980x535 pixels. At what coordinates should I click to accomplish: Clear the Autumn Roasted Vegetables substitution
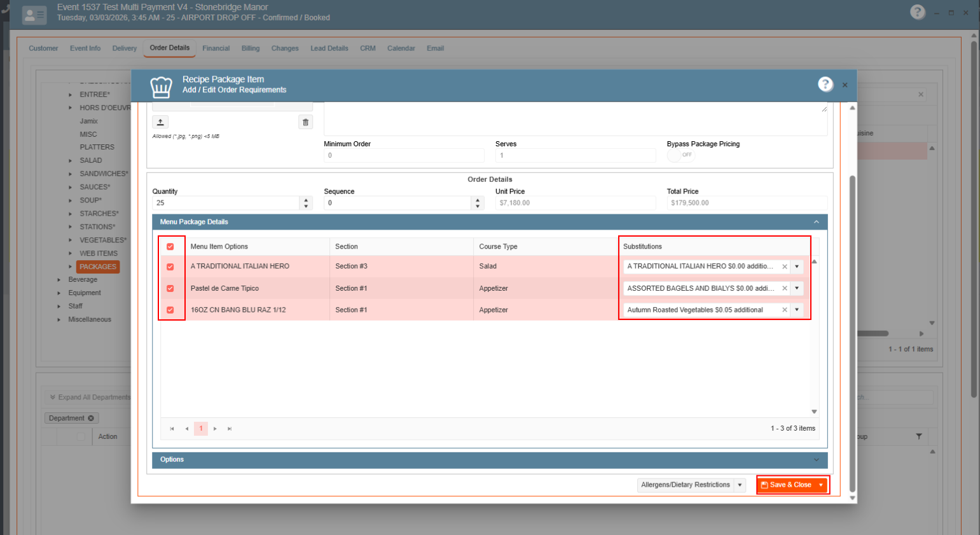784,310
